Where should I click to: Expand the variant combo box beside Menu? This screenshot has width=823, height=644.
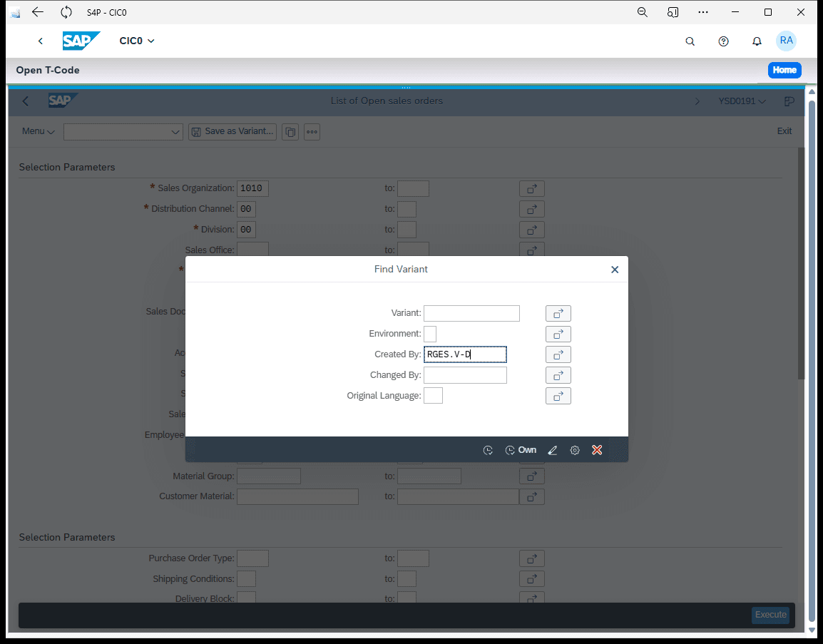(175, 132)
